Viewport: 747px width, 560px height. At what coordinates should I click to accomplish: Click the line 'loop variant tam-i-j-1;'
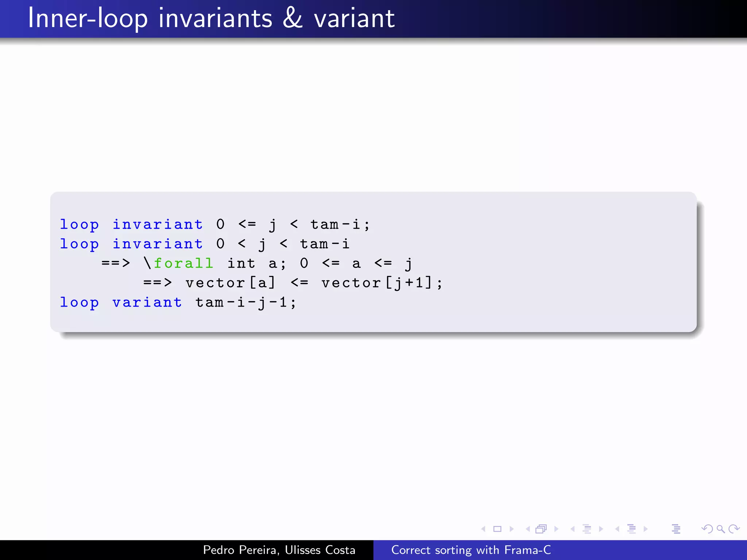178,303
